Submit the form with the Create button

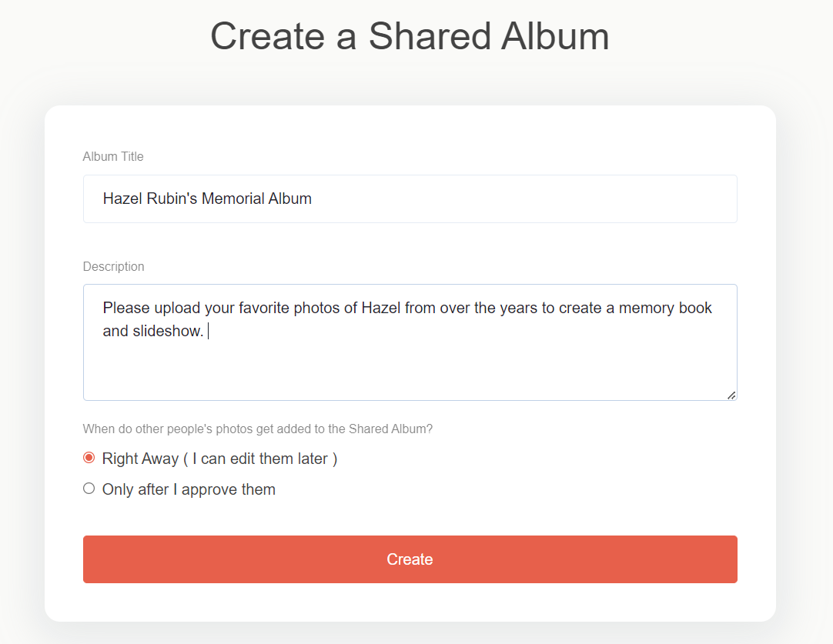410,559
